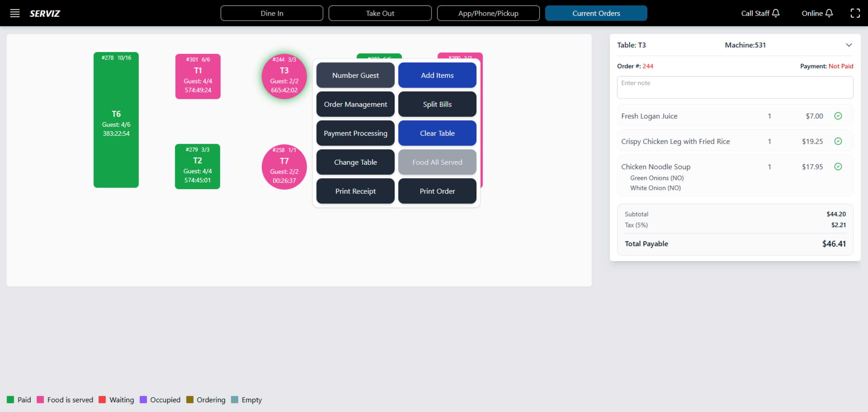Enter fullscreen mode with corner icon
Screen dimensions: 868x412
coord(855,13)
